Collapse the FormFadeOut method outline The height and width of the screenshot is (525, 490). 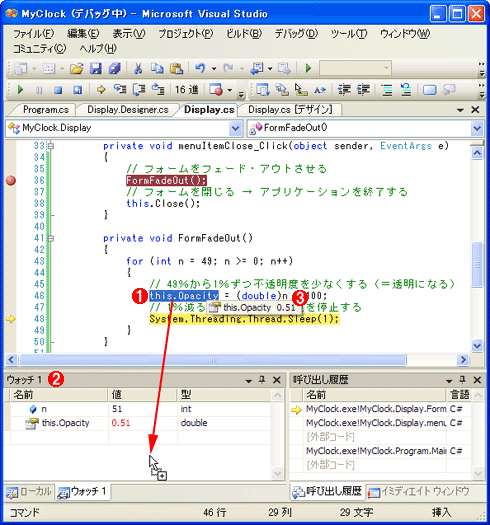coord(51,238)
